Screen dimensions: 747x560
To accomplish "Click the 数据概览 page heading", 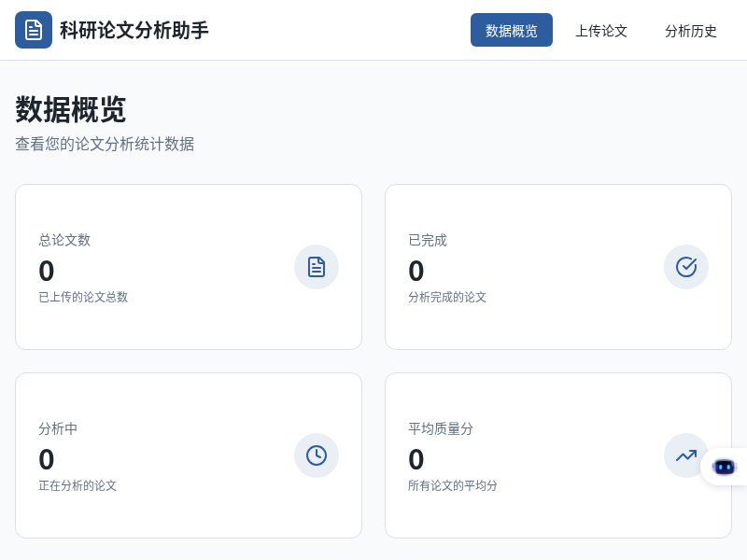I will (71, 111).
